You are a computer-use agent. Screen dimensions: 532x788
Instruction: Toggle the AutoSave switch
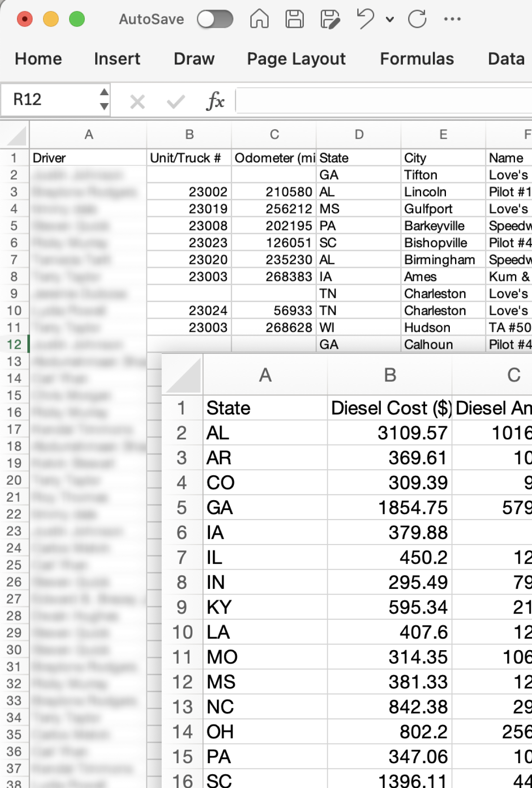click(x=215, y=19)
